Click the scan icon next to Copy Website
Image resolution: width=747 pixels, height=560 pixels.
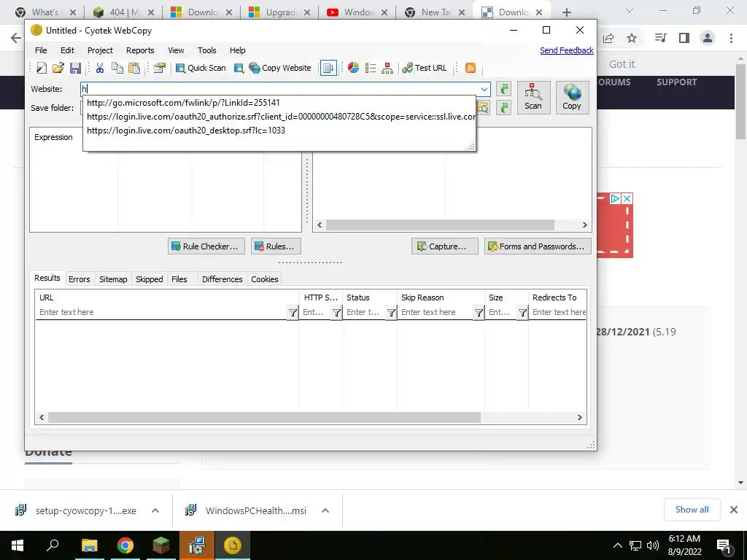coord(239,68)
